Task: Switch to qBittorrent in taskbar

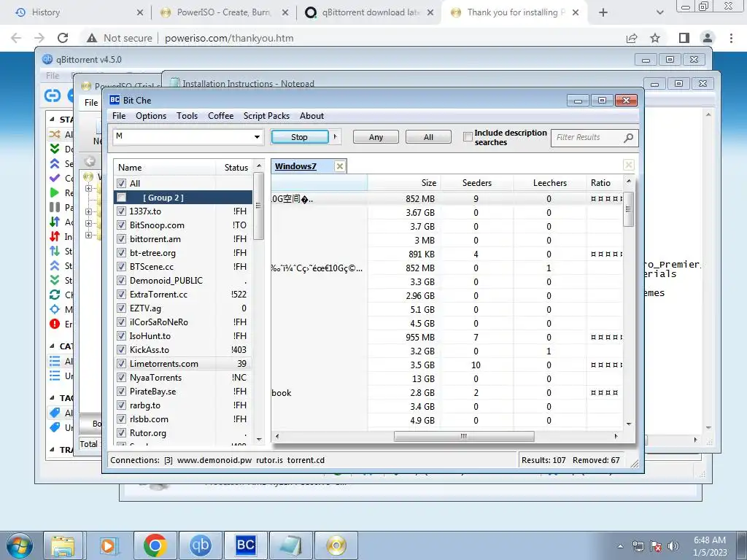Action: (x=200, y=545)
